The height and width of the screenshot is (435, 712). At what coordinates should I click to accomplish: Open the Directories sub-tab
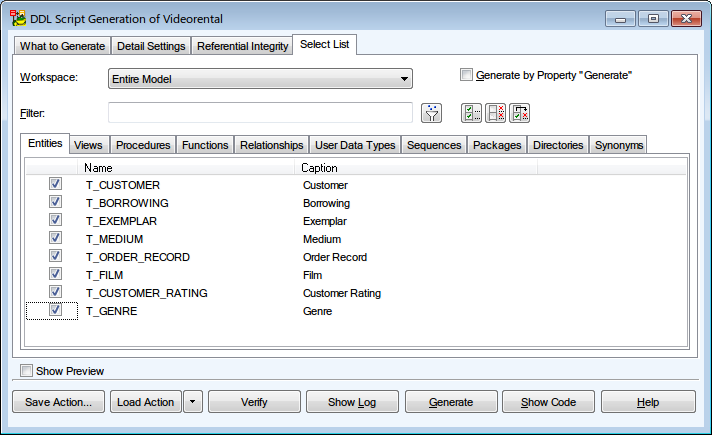[558, 145]
